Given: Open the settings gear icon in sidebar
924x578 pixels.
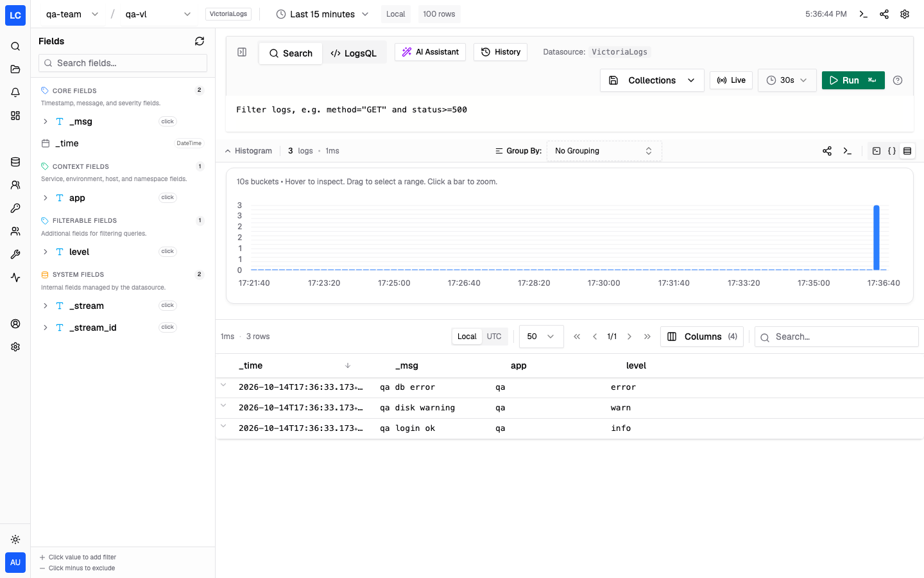Looking at the screenshot, I should 15,347.
